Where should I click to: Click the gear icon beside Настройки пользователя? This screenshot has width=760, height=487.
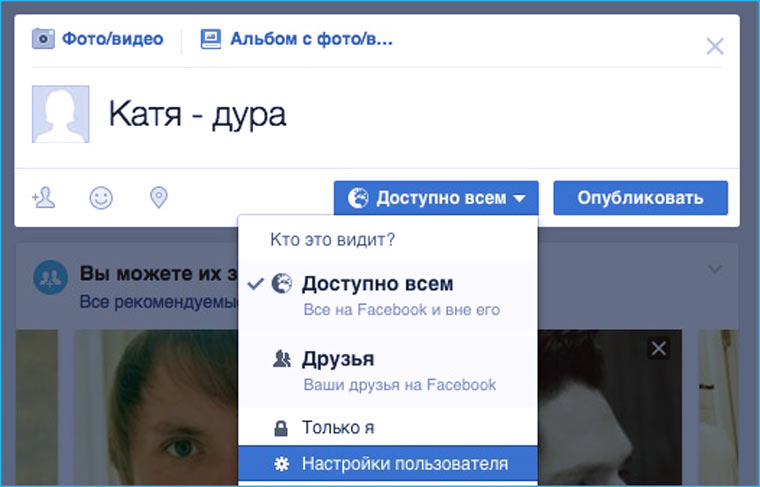tap(282, 464)
